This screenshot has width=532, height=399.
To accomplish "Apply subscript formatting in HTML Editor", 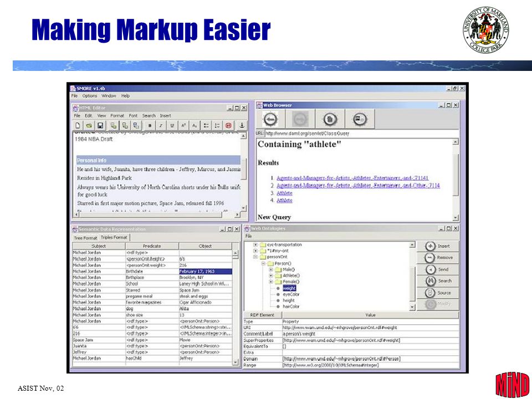I will coord(195,126).
